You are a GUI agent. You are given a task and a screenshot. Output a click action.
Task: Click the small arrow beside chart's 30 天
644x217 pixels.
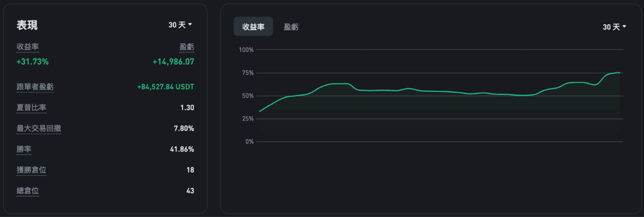(625, 27)
